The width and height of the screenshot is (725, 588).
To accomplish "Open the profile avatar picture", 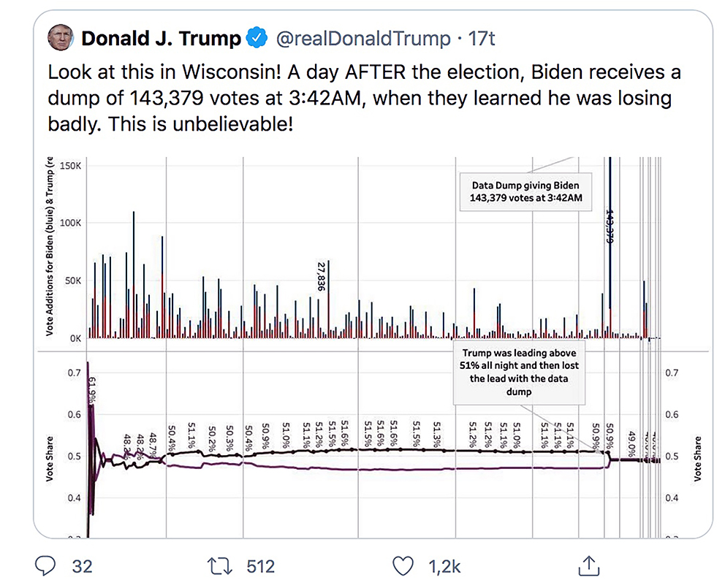I will click(61, 38).
